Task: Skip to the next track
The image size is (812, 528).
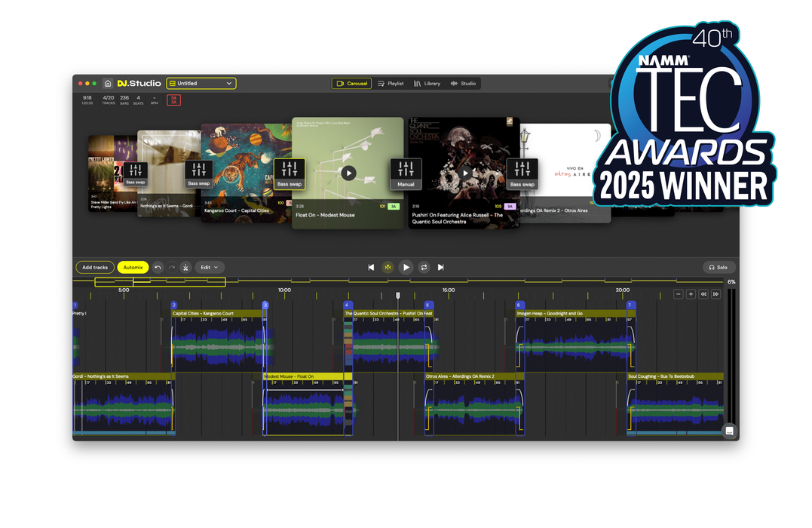Action: (441, 267)
